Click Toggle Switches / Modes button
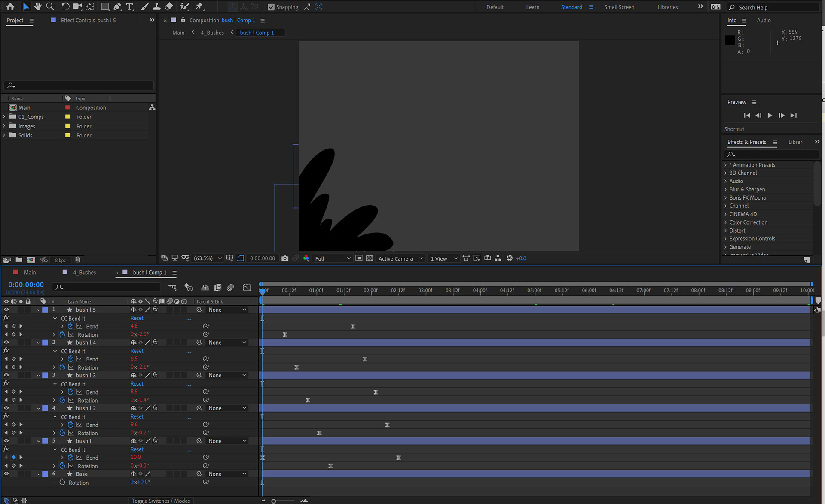Image resolution: width=825 pixels, height=504 pixels. [161, 501]
